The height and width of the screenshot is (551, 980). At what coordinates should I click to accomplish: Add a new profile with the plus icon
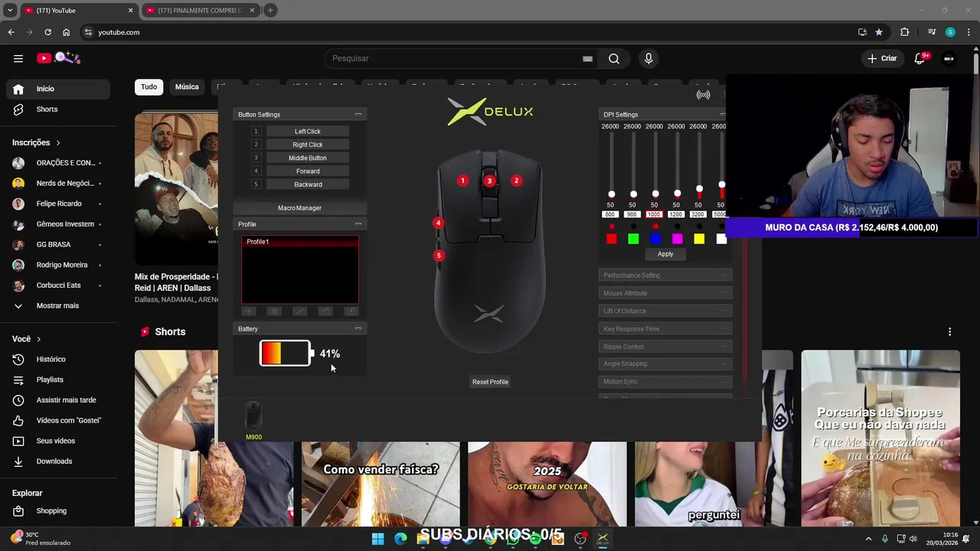[x=249, y=311]
